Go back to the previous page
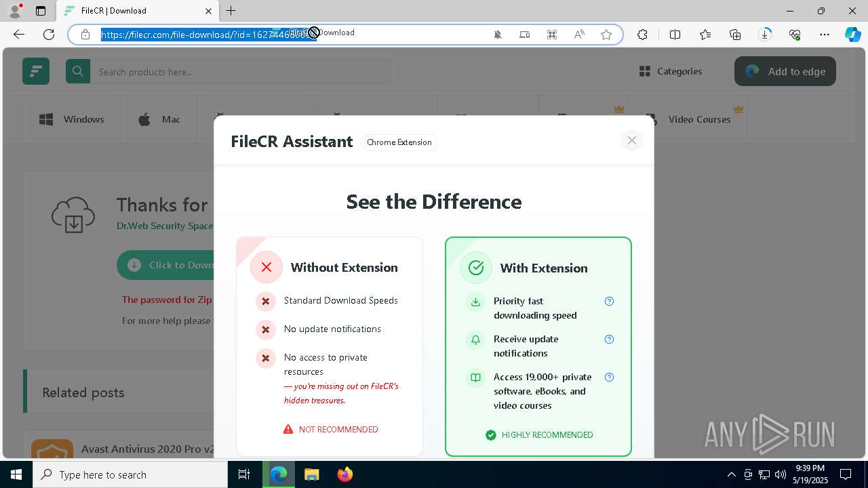Image resolution: width=868 pixels, height=488 pixels. (x=19, y=35)
